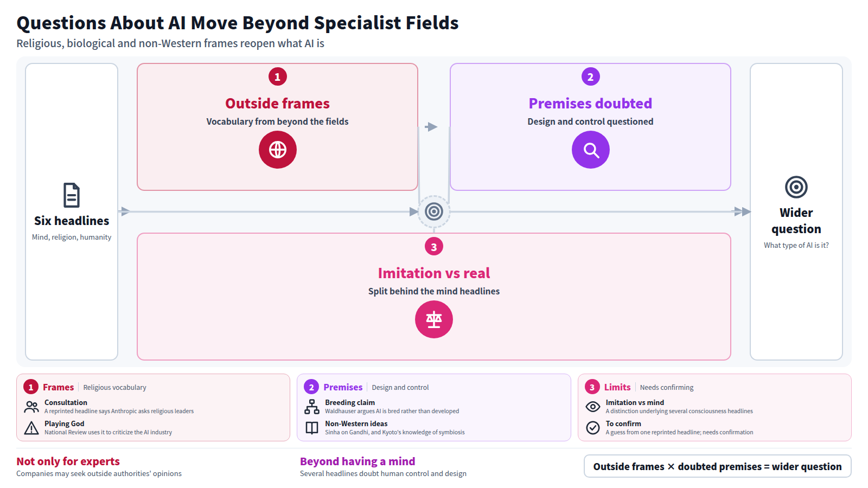The width and height of the screenshot is (868, 488).
Task: Click the document icon above Six headlines
Action: click(x=72, y=195)
